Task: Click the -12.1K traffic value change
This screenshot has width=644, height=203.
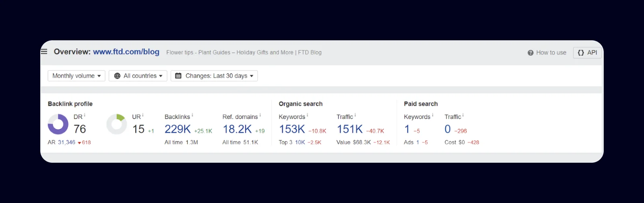Action: [x=382, y=142]
